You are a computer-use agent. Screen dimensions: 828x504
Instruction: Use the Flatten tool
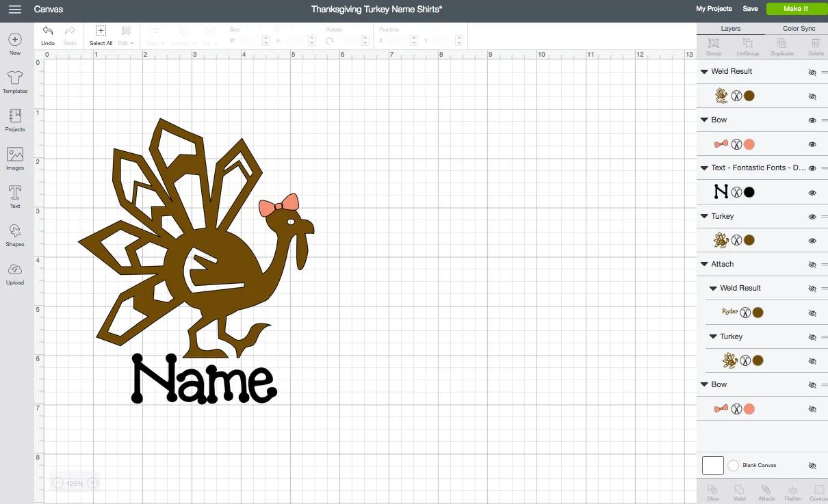[793, 492]
